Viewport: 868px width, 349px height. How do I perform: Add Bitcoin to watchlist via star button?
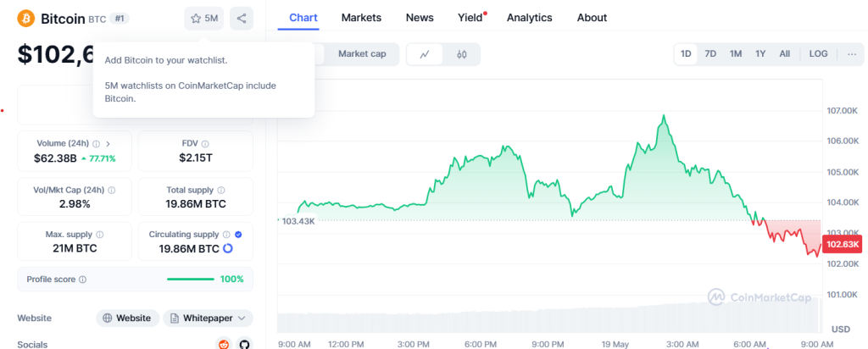pos(203,18)
